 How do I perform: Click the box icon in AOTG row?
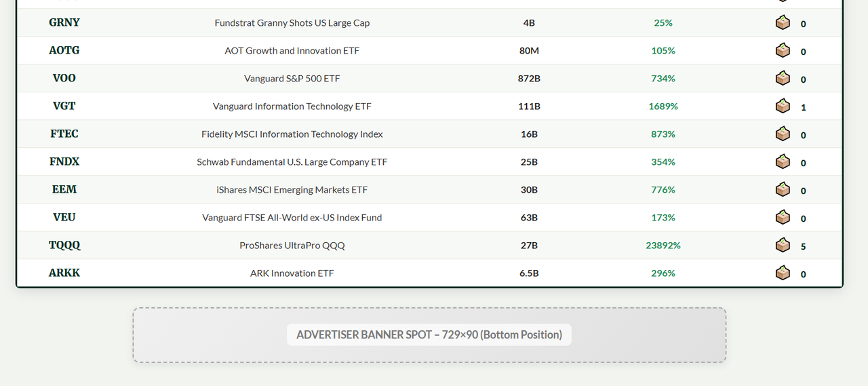783,50
